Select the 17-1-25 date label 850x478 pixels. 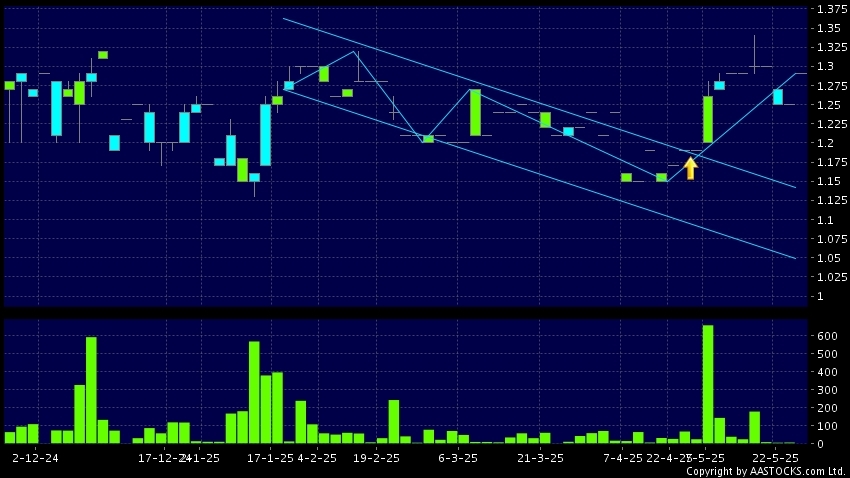click(270, 458)
